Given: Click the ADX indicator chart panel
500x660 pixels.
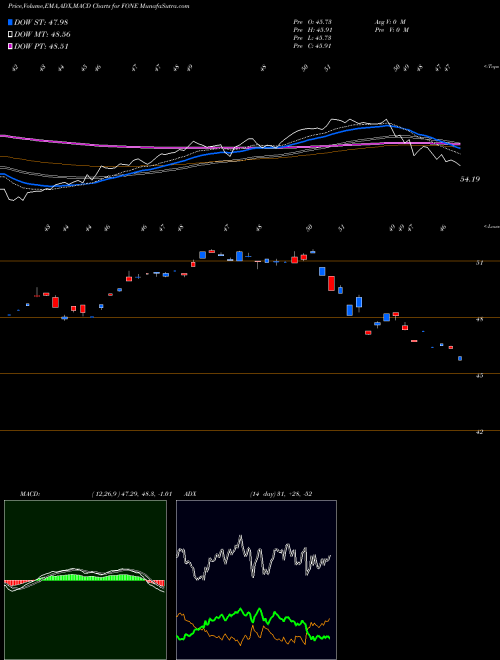Looking at the screenshot, I should coord(256,580).
